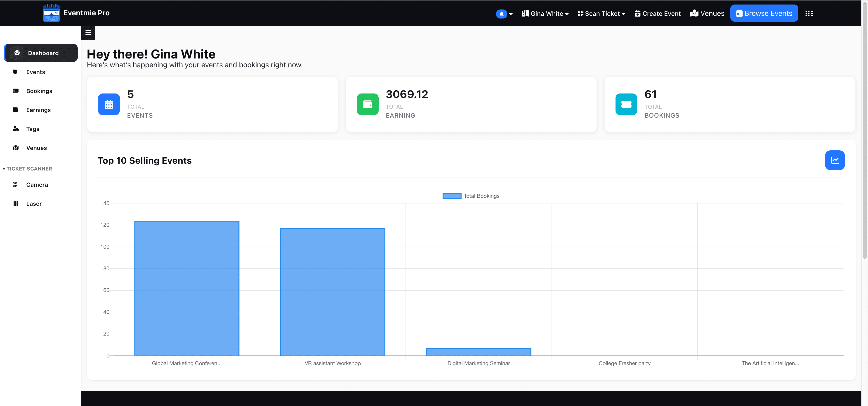Click the blue calendar Total Events icon

(x=109, y=104)
